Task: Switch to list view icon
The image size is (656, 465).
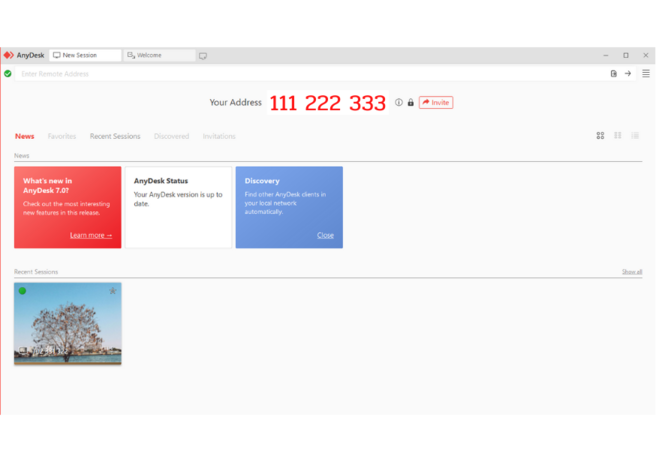Action: tap(635, 136)
